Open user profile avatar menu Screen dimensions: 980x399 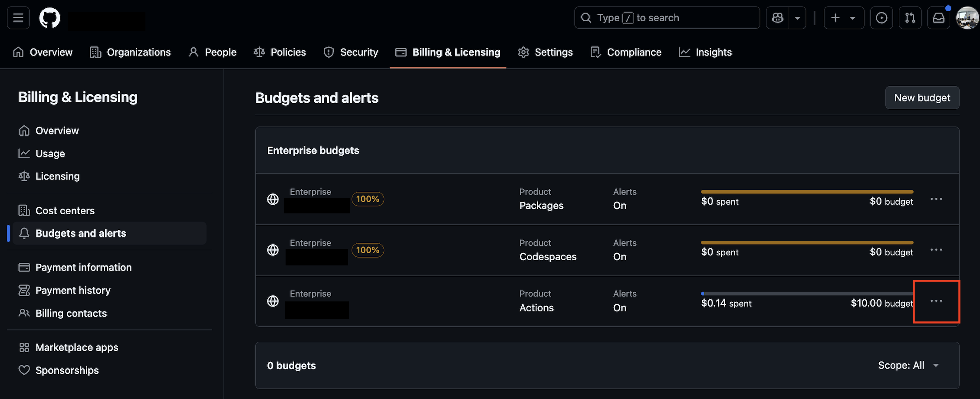pyautogui.click(x=967, y=18)
